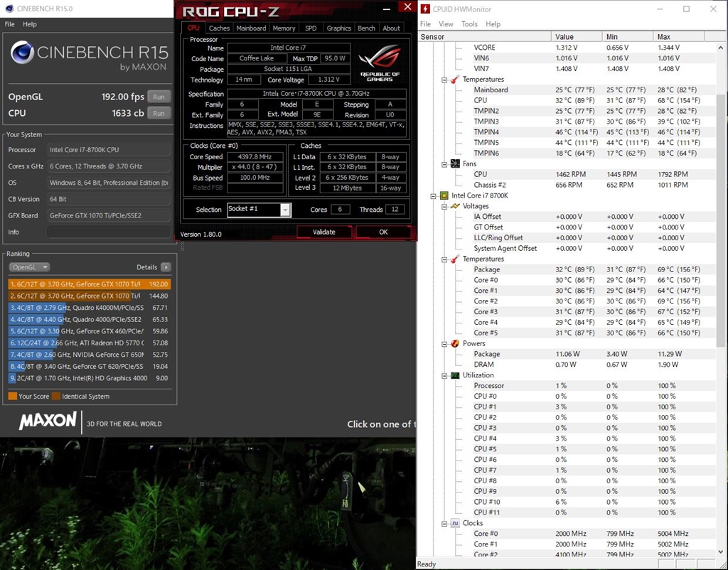The image size is (728, 570).
Task: Collapse the Intel Core i7 8700K node
Action: click(433, 196)
